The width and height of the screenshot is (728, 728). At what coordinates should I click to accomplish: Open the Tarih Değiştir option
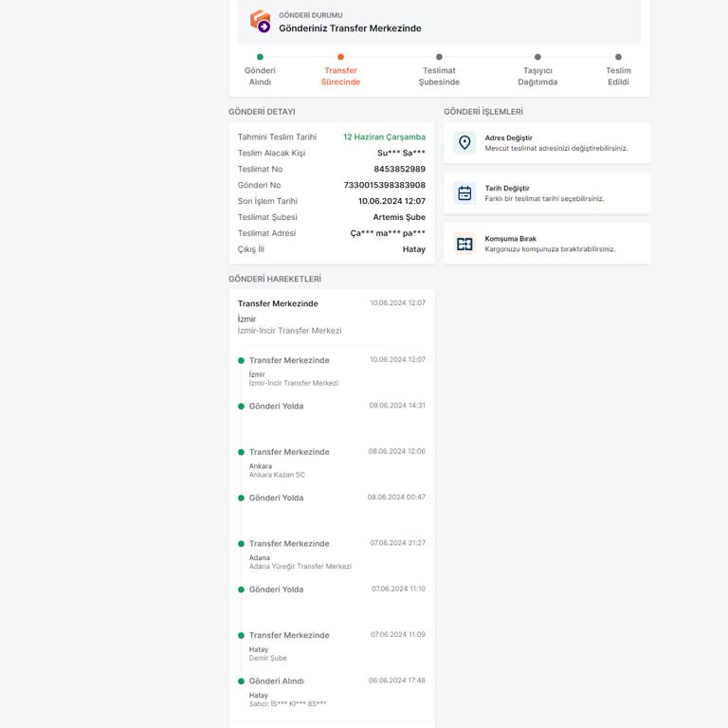click(547, 193)
